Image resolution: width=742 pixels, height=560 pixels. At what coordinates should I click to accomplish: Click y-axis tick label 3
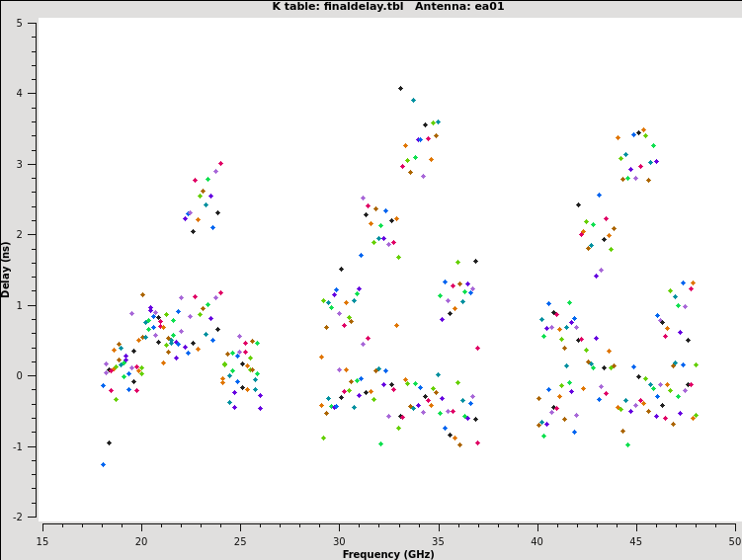32,164
